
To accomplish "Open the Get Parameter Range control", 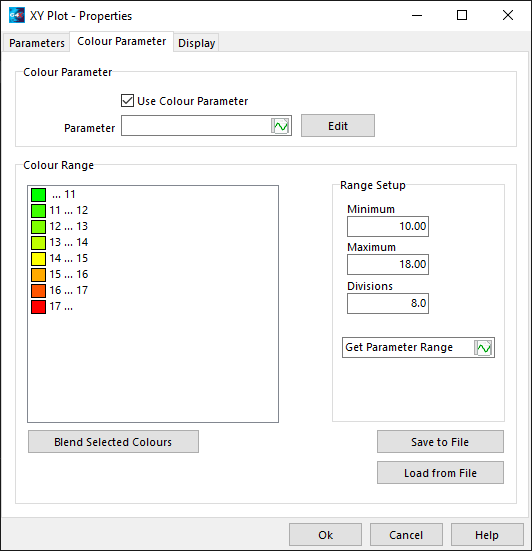I will (418, 348).
